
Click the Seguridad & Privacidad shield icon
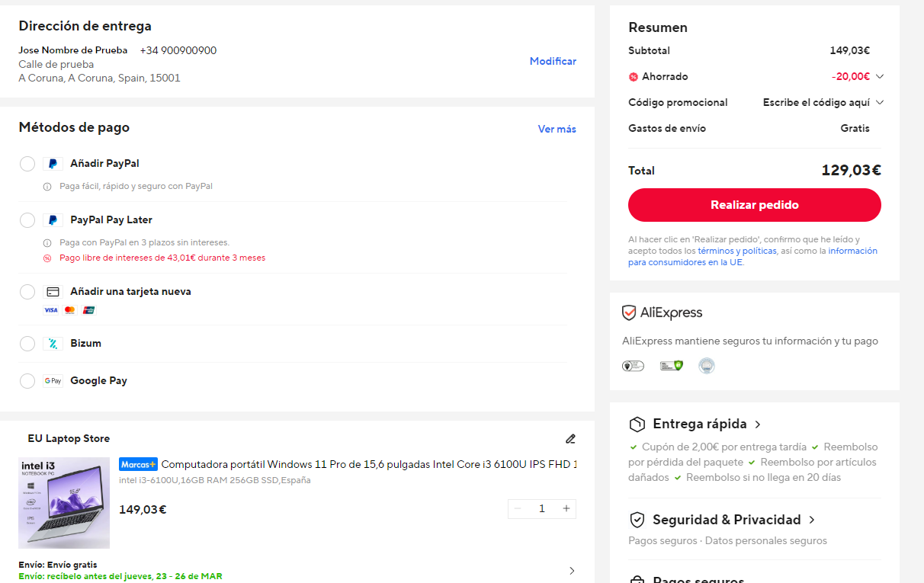637,520
